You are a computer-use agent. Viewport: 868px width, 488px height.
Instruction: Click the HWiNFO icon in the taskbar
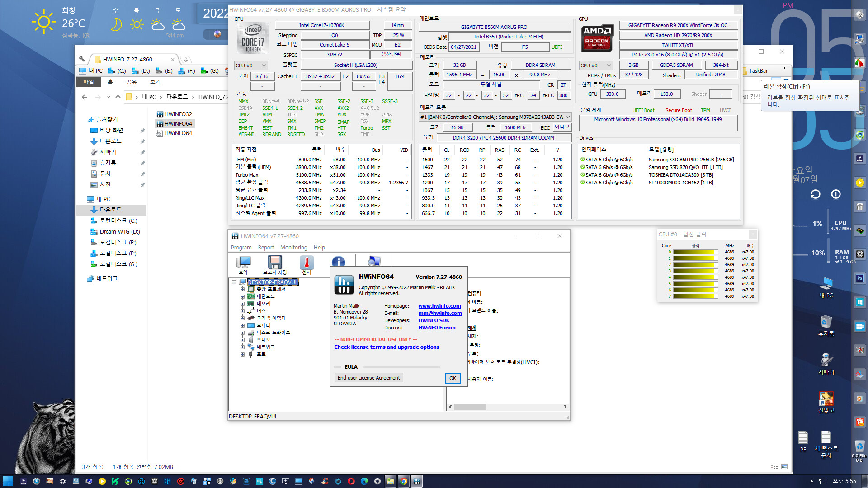417,481
